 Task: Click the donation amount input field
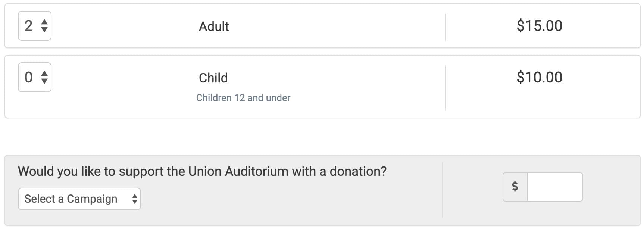pos(555,187)
